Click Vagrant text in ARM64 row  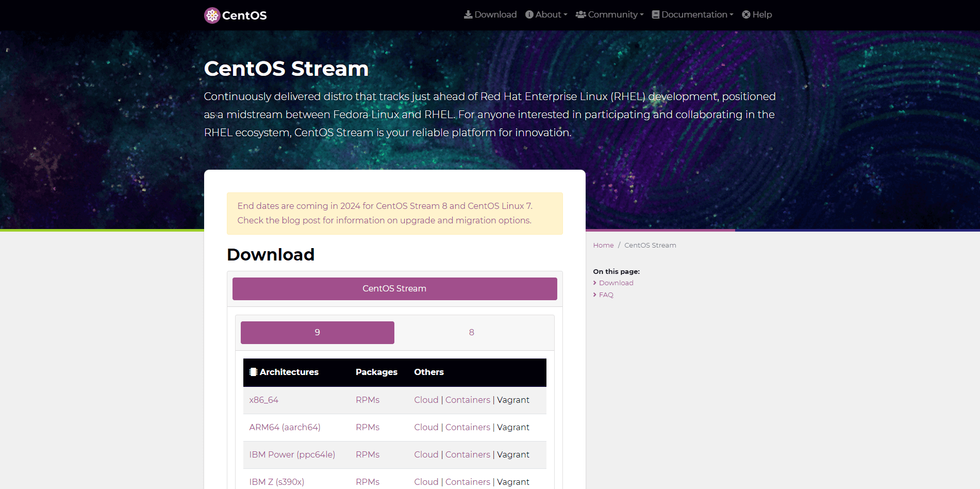(513, 427)
